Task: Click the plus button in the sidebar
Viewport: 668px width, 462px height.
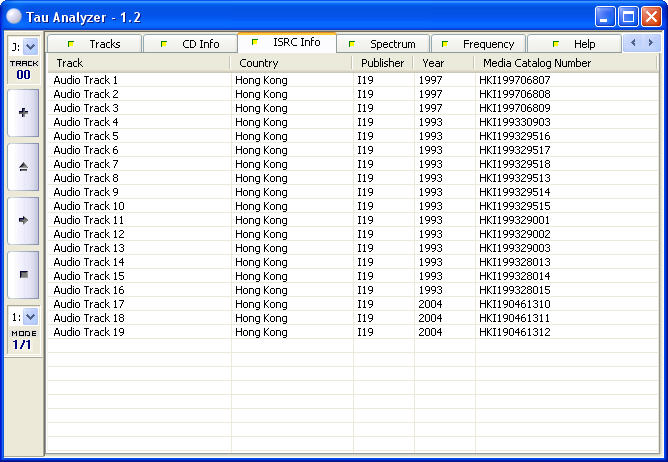Action: 23,113
